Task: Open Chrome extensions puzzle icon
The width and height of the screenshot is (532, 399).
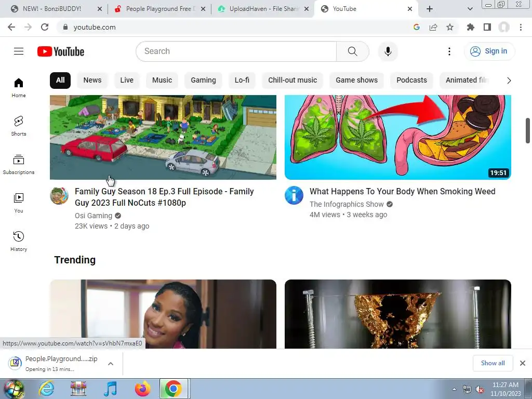Action: (x=471, y=27)
